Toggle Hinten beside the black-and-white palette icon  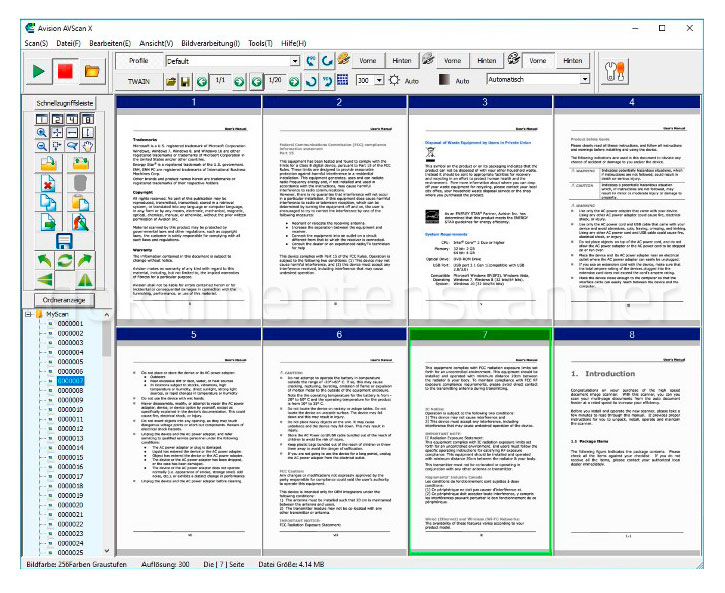tap(572, 61)
